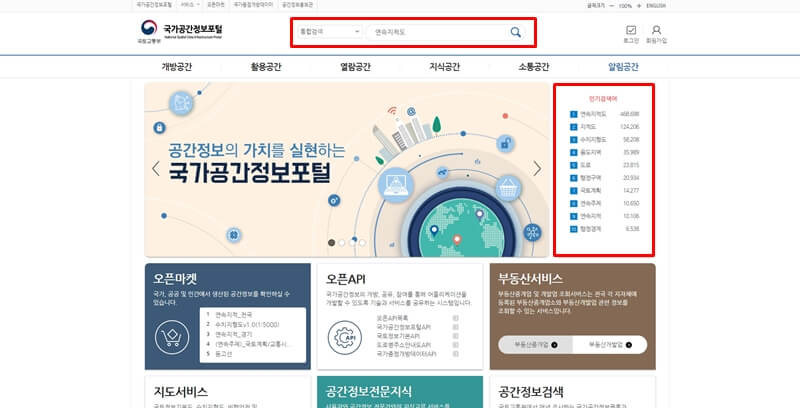This screenshot has height=408, width=800.
Task: Click the small icon beside 도로명주소안내도API
Action: 456,345
